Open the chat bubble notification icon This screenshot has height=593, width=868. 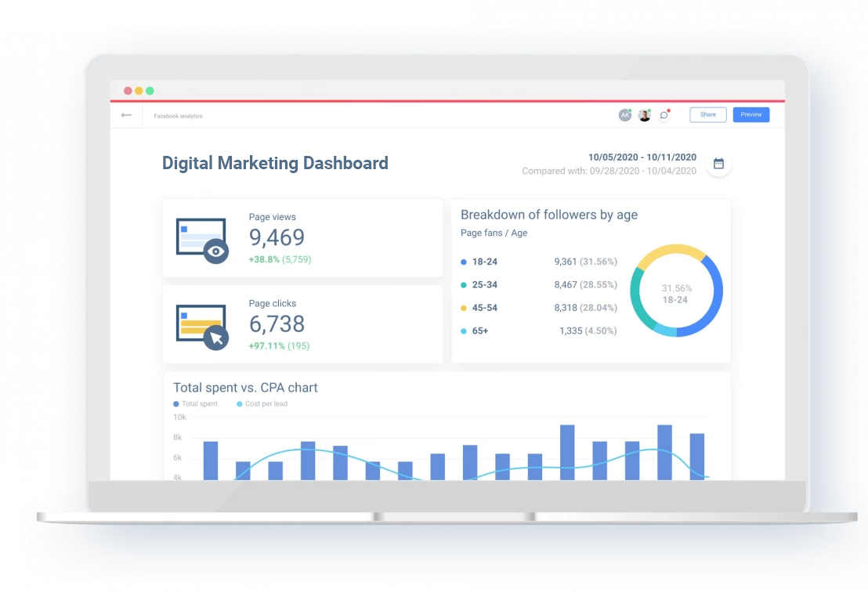tap(664, 114)
